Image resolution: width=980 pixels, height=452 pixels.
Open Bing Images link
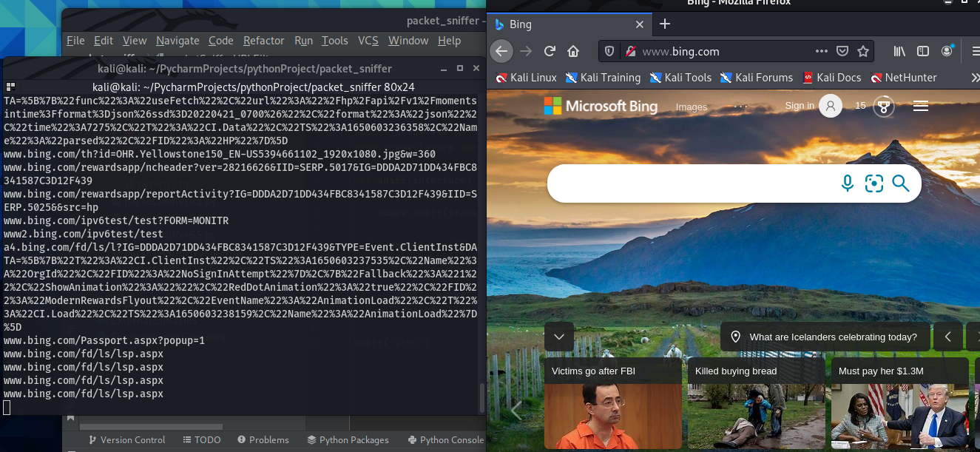[x=692, y=107]
